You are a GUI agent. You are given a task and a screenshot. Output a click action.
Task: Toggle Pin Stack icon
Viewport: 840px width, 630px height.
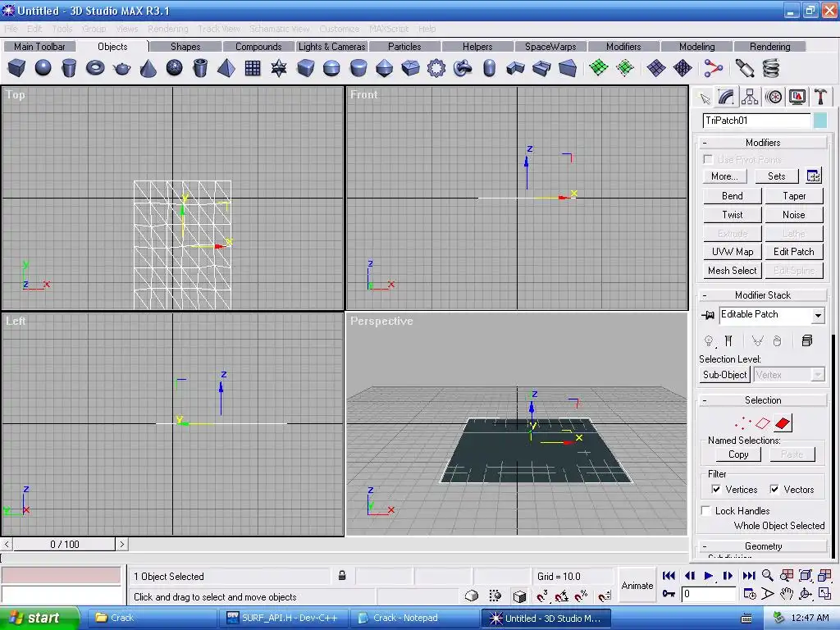(708, 315)
